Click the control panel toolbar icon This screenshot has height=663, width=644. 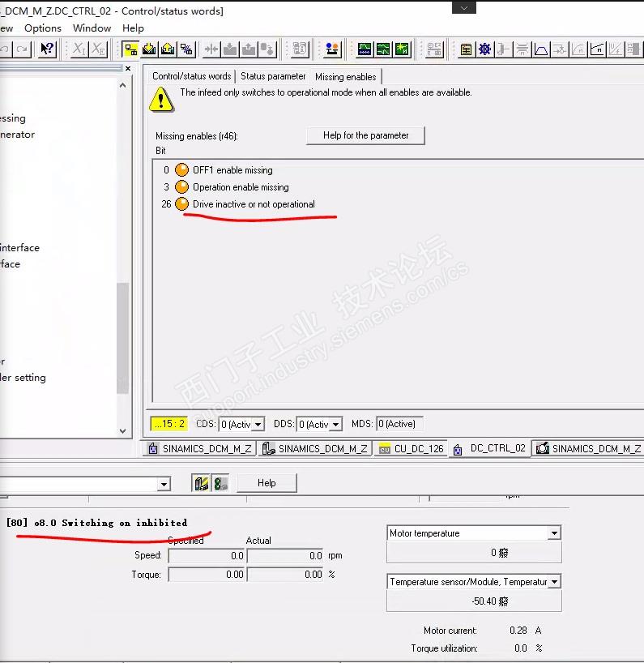tap(331, 49)
